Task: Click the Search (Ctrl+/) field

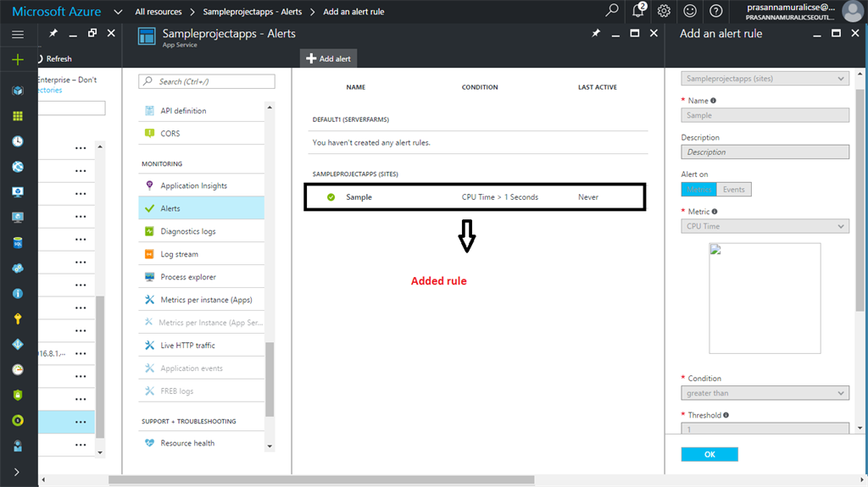Action: (x=207, y=81)
